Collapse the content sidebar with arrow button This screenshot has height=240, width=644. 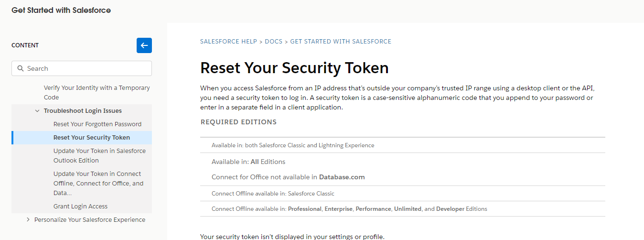[144, 45]
